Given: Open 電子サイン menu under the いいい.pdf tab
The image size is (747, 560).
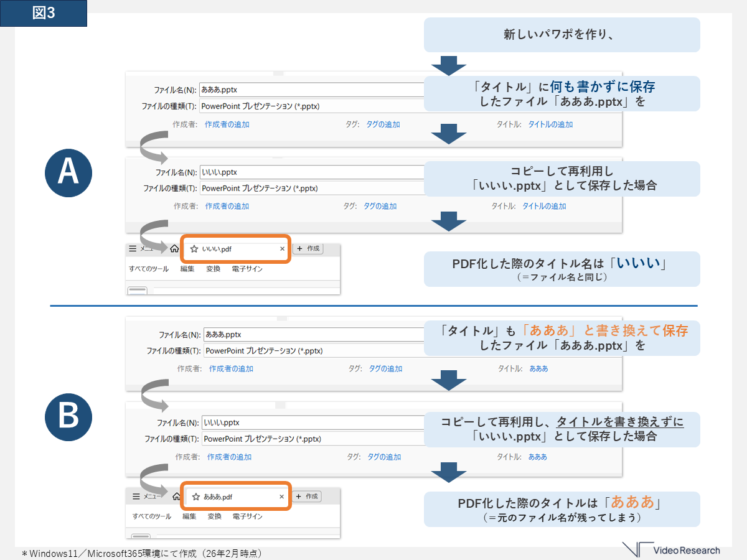Looking at the screenshot, I should [x=247, y=269].
